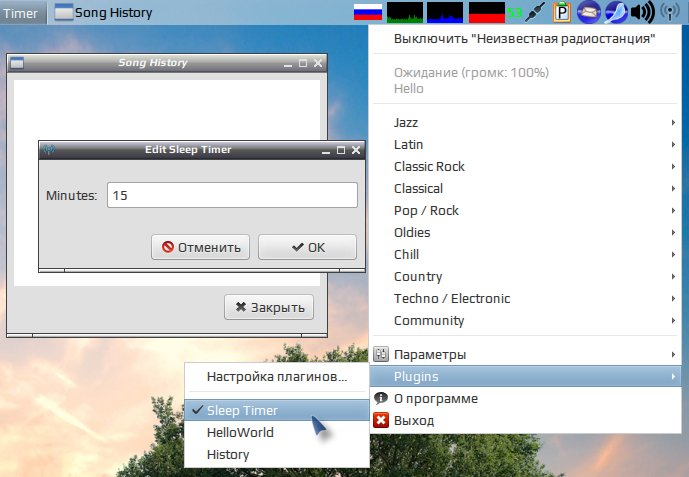
Task: Expand the Classic Rock stations submenu
Action: [x=525, y=166]
